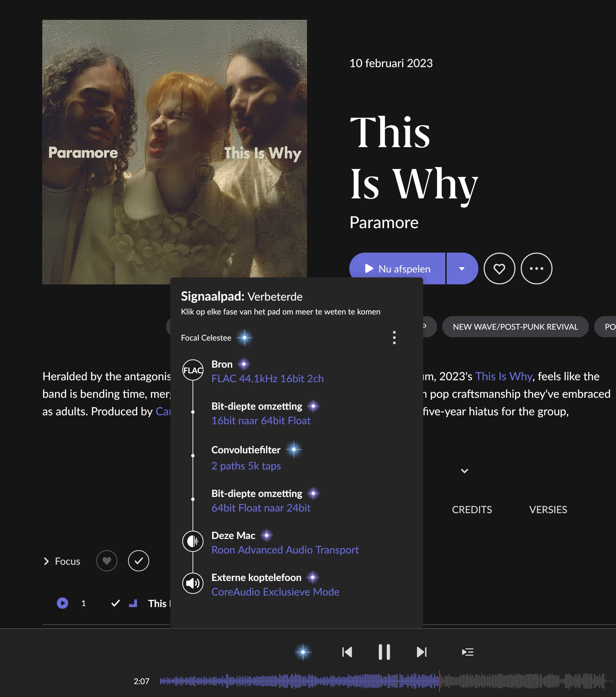This screenshot has height=697, width=616.
Task: Click Roon Advanced Audio Transport link
Action: [285, 550]
